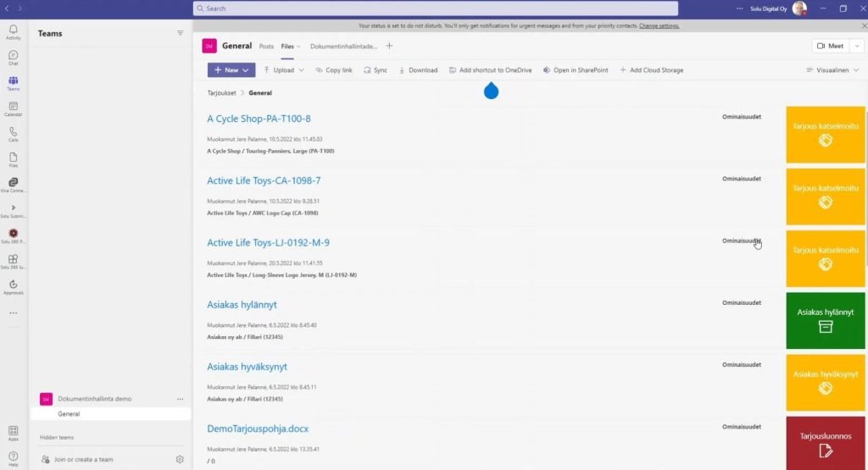This screenshot has height=470, width=868.
Task: Click the green Asiakas hylännyt tile
Action: (x=826, y=320)
